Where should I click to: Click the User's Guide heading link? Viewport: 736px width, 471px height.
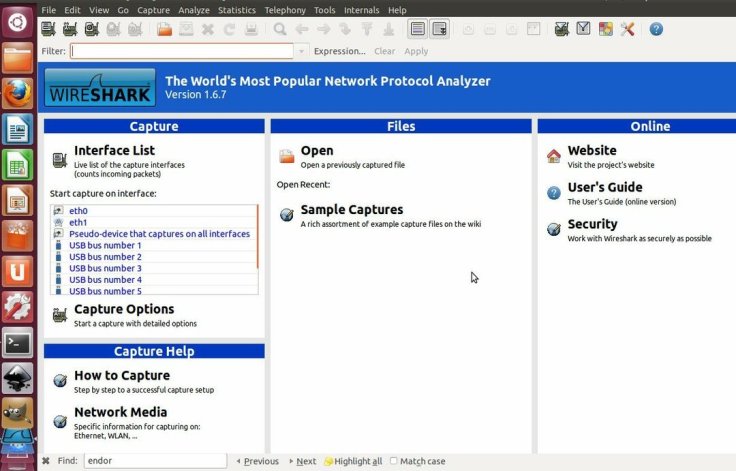[x=605, y=187]
